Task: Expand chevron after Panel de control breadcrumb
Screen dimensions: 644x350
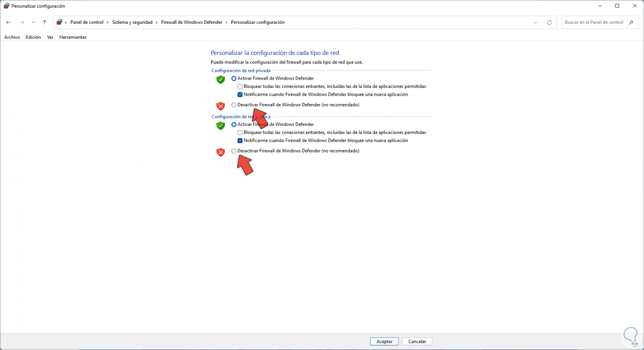Action: 108,22
